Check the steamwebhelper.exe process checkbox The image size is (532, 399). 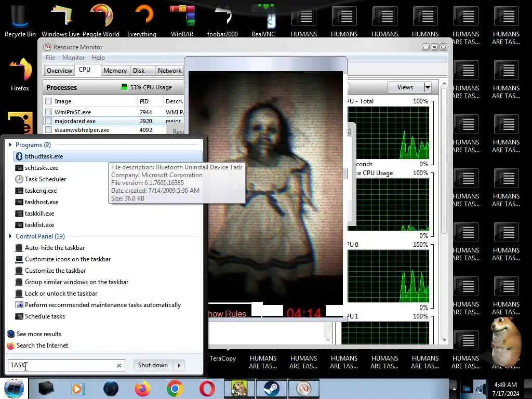(x=49, y=129)
